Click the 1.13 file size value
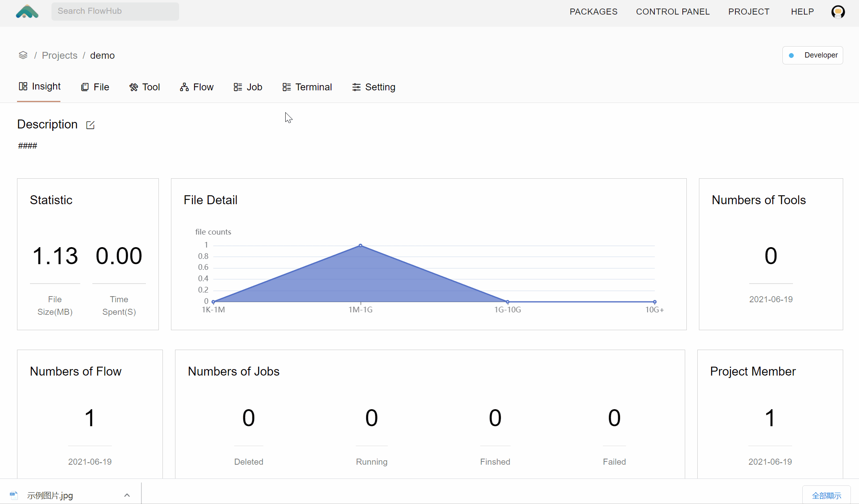859x504 pixels. (x=55, y=256)
